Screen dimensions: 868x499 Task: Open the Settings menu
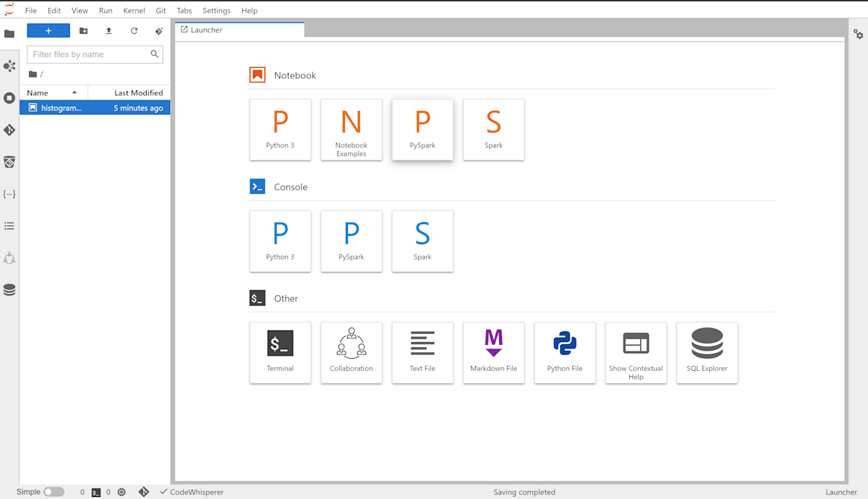point(216,11)
